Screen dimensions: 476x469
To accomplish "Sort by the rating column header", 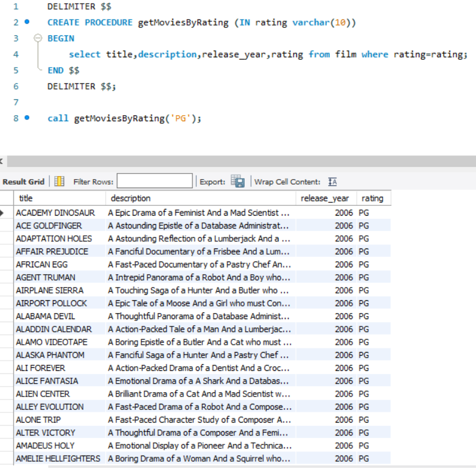I will (374, 198).
